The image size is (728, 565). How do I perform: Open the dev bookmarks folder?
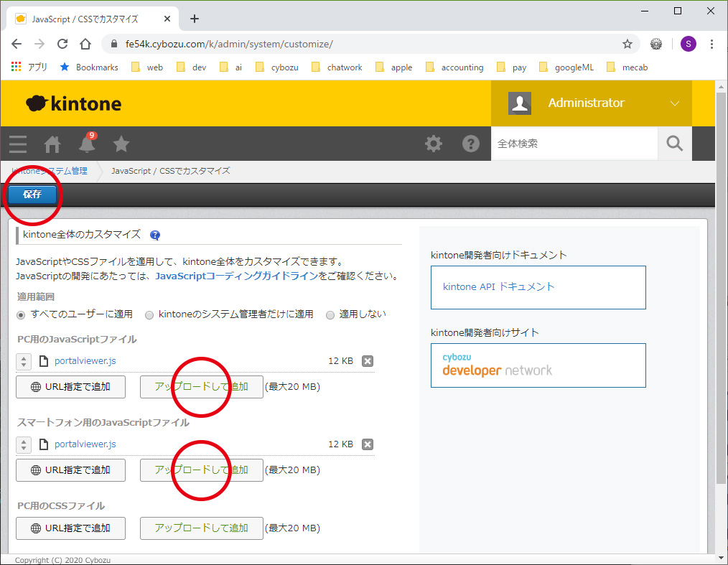(191, 67)
